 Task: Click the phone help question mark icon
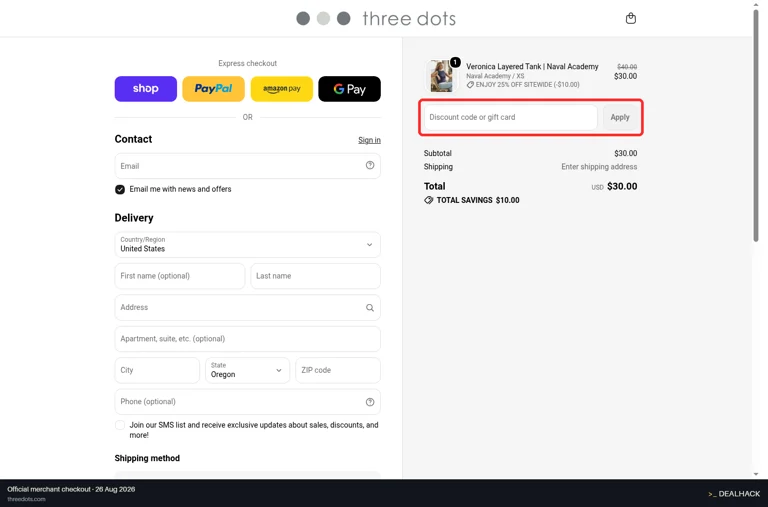pos(370,402)
